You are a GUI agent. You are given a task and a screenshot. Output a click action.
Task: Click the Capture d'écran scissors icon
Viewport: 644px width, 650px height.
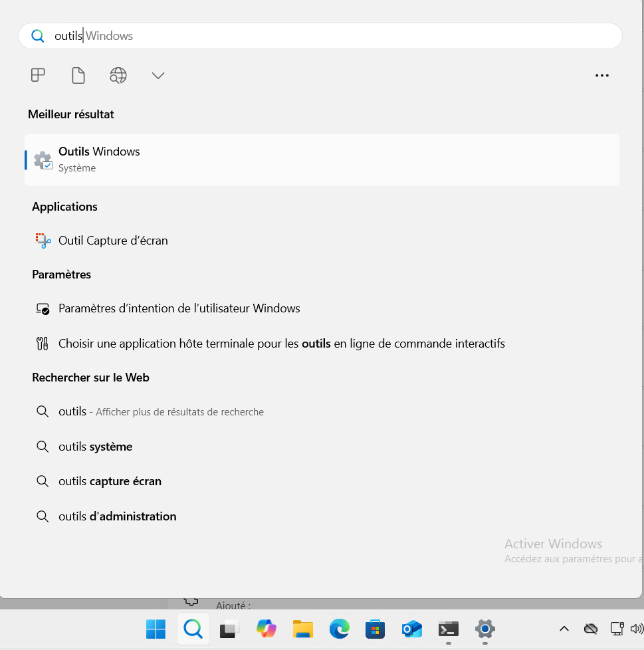click(x=43, y=241)
